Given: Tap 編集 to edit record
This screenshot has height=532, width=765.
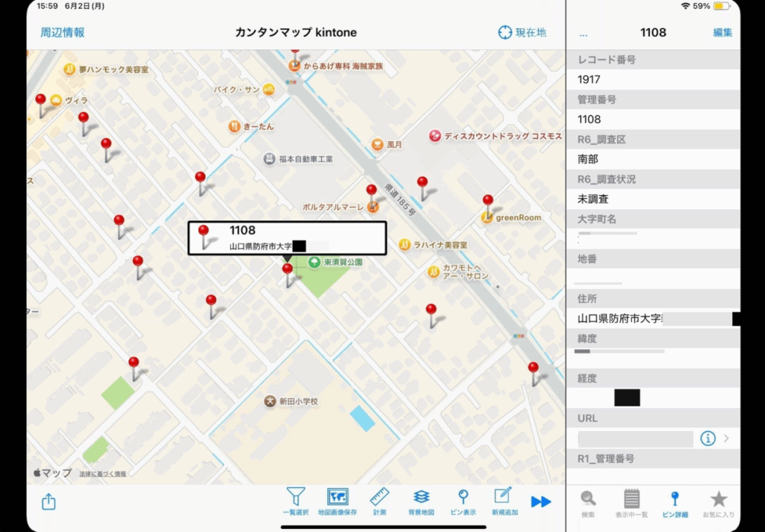Looking at the screenshot, I should click(x=722, y=33).
